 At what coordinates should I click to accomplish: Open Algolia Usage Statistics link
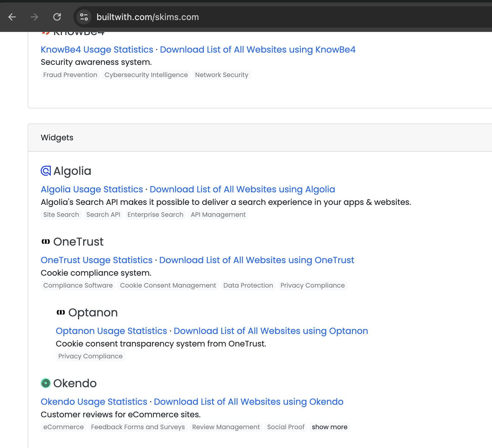[x=92, y=189]
